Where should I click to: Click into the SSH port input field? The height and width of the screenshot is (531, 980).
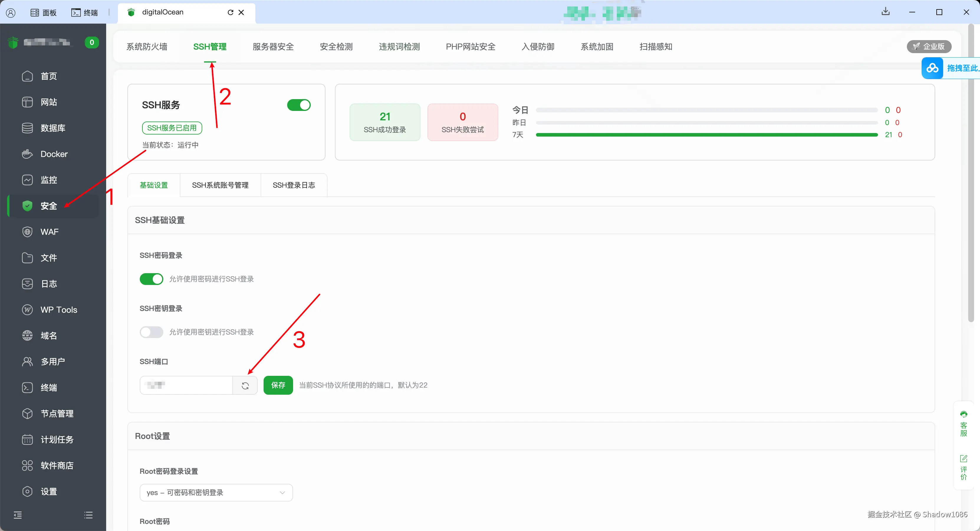(x=186, y=385)
